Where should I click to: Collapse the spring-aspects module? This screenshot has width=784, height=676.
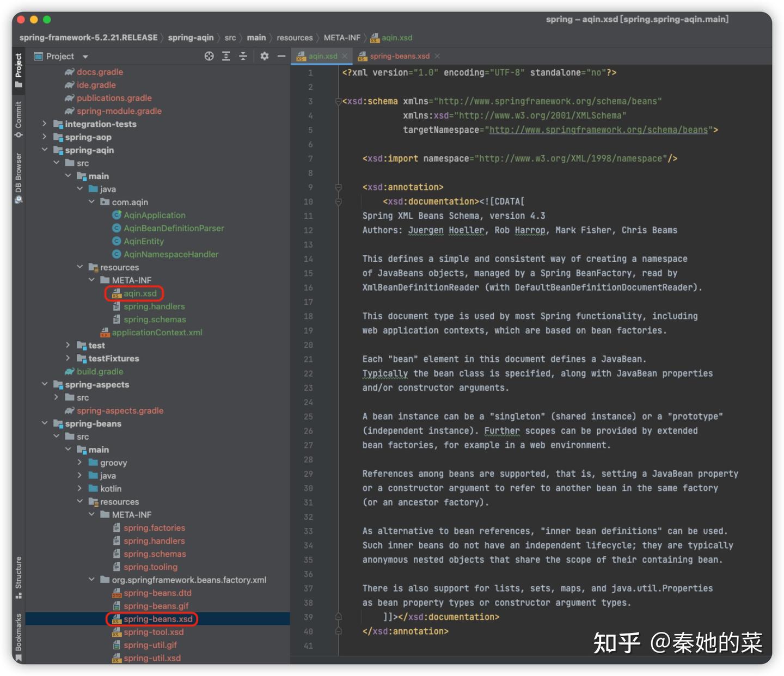pyautogui.click(x=45, y=384)
